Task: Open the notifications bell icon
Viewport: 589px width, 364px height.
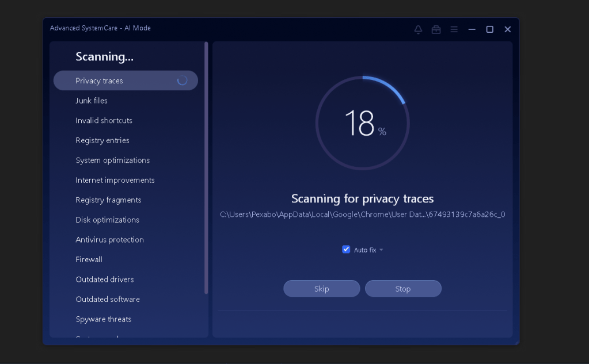Action: point(418,29)
